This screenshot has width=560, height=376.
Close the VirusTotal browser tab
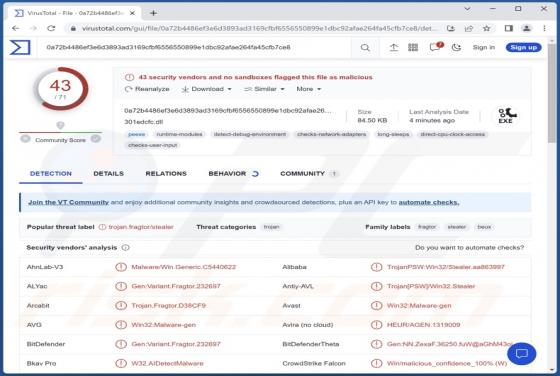click(132, 13)
